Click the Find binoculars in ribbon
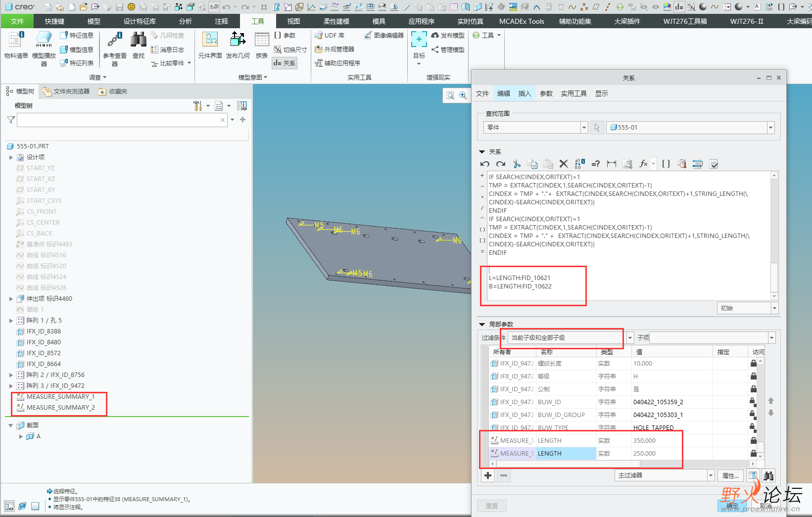This screenshot has height=517, width=812. [139, 46]
